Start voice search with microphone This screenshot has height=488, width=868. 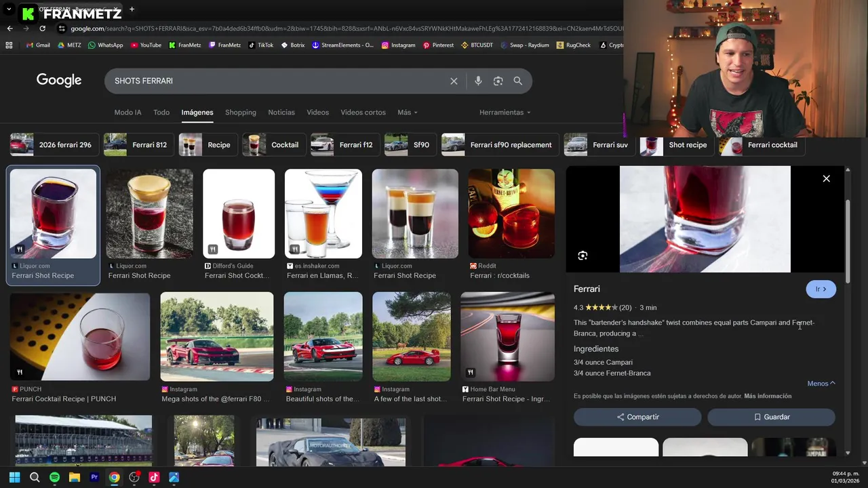[x=478, y=81]
